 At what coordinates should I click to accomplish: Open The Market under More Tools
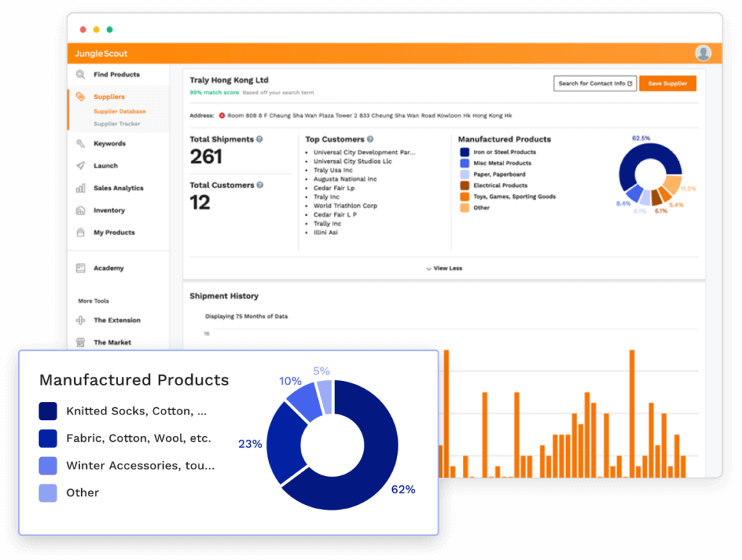click(x=112, y=343)
